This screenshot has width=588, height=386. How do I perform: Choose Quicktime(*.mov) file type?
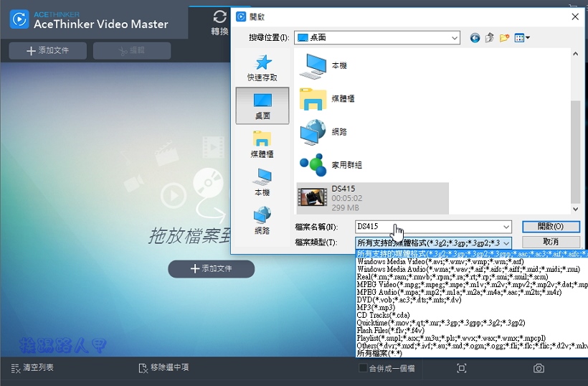click(472, 323)
